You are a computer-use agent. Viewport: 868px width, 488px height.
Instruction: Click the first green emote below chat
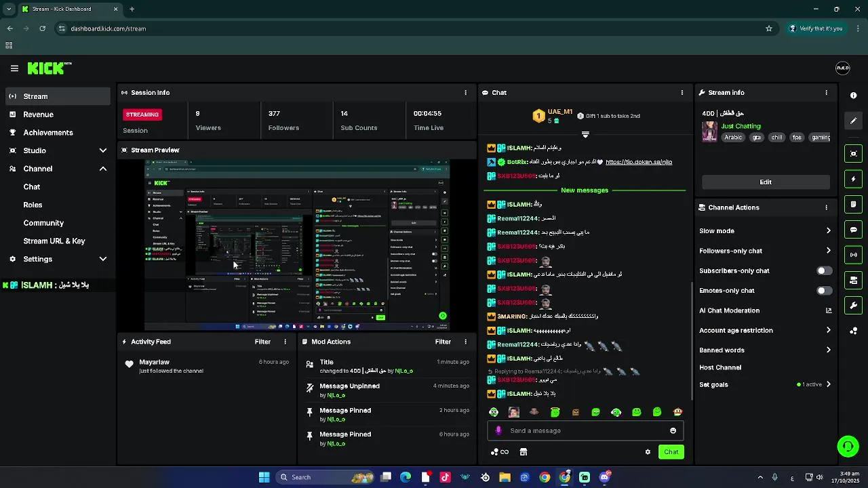[x=494, y=412]
